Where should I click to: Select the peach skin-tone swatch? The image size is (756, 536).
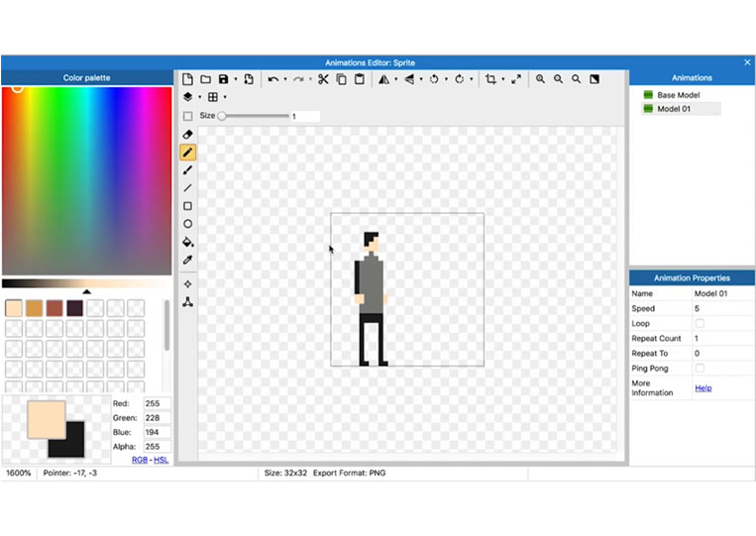(14, 308)
